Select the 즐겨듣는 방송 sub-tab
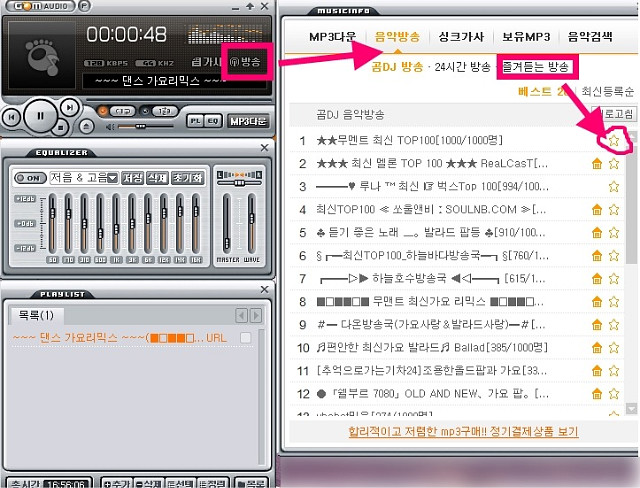 [536, 67]
